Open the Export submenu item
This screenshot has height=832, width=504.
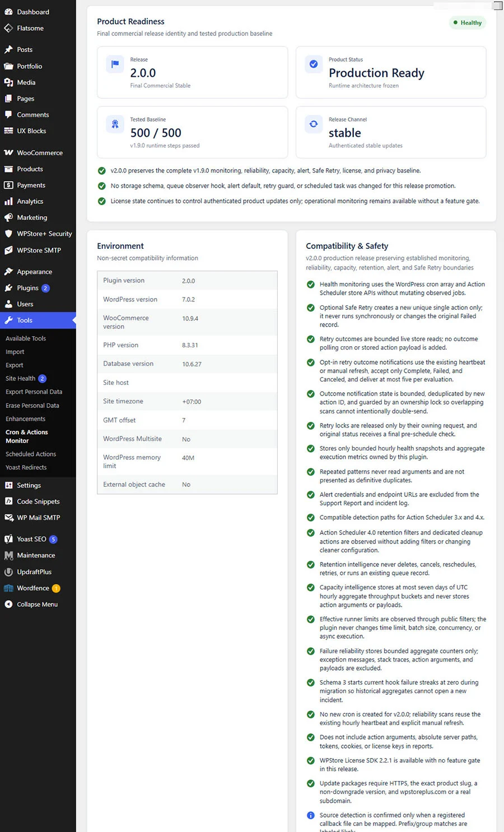click(15, 365)
